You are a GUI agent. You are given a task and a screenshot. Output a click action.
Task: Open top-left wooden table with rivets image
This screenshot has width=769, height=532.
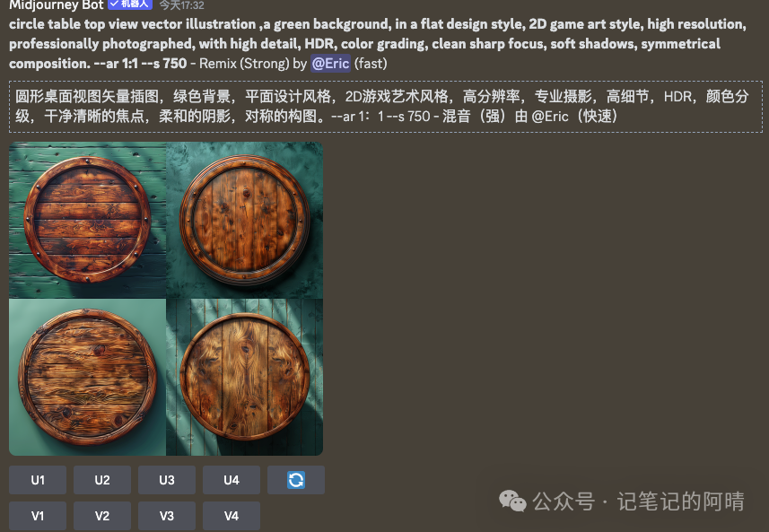pyautogui.click(x=87, y=220)
